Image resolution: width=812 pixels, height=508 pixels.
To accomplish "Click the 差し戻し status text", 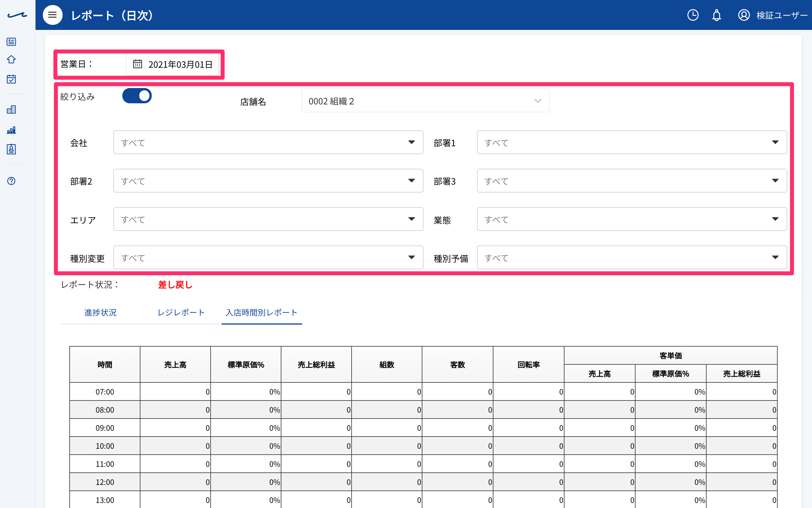I will coord(175,285).
